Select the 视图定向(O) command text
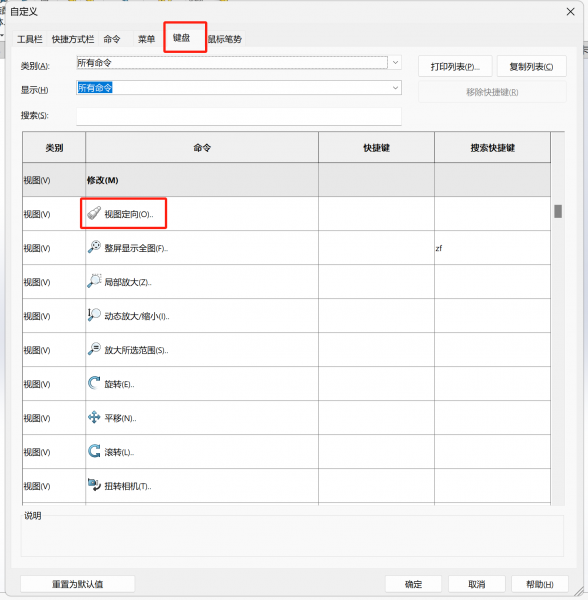The width and height of the screenshot is (588, 600). [x=129, y=214]
